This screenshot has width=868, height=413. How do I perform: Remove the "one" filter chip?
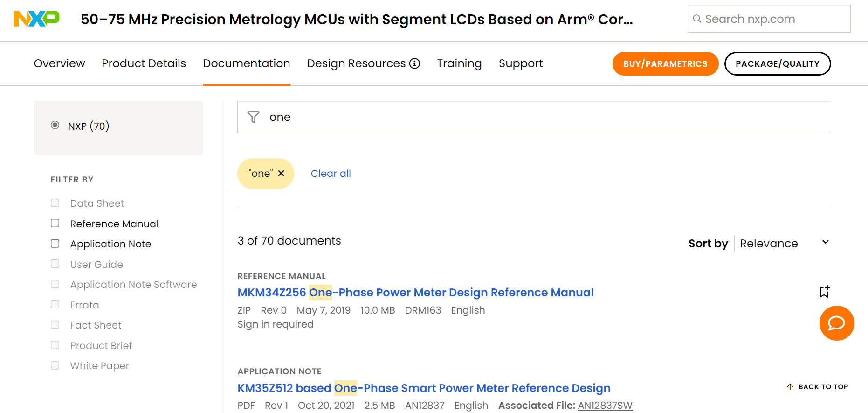[281, 173]
